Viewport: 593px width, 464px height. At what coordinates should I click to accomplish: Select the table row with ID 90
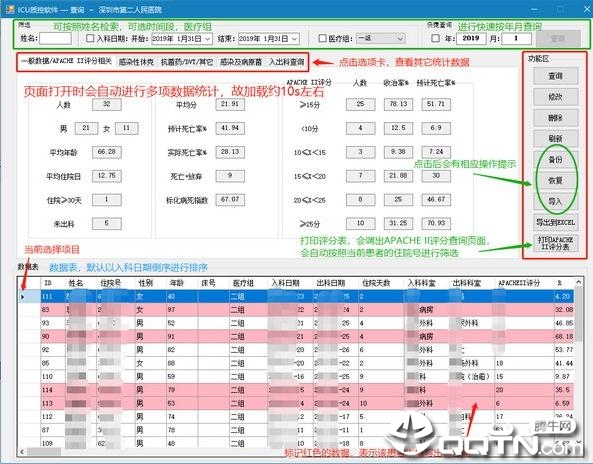[307, 336]
